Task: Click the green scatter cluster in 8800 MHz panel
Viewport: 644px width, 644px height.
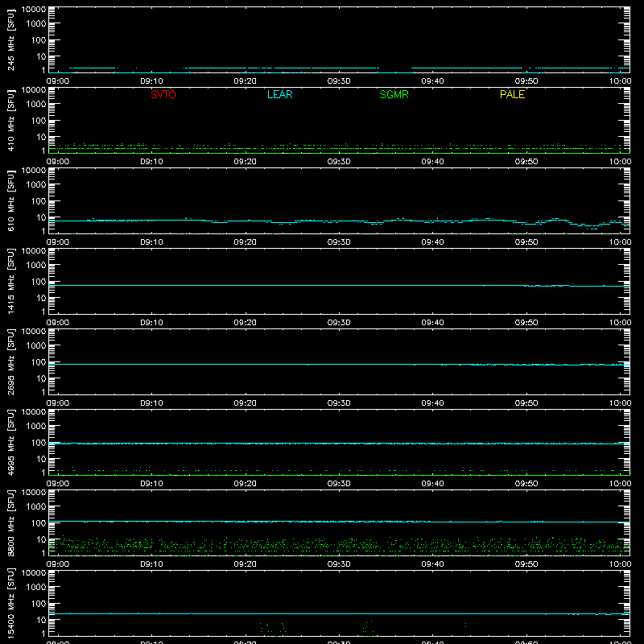Action: [x=339, y=545]
